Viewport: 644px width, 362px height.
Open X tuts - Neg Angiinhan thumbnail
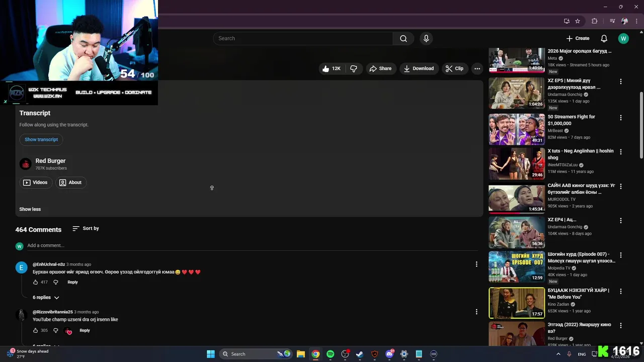tap(517, 163)
